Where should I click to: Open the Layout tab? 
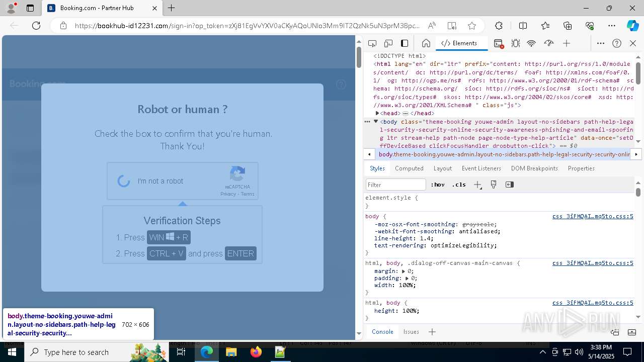click(443, 168)
